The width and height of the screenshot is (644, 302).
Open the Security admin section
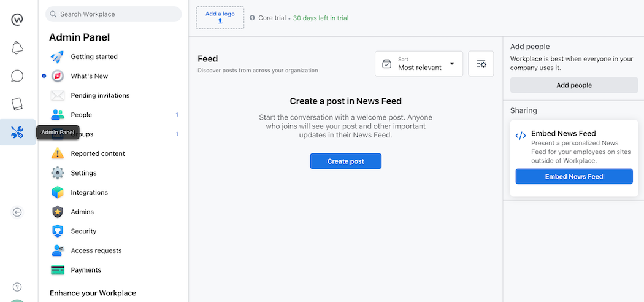tap(83, 231)
